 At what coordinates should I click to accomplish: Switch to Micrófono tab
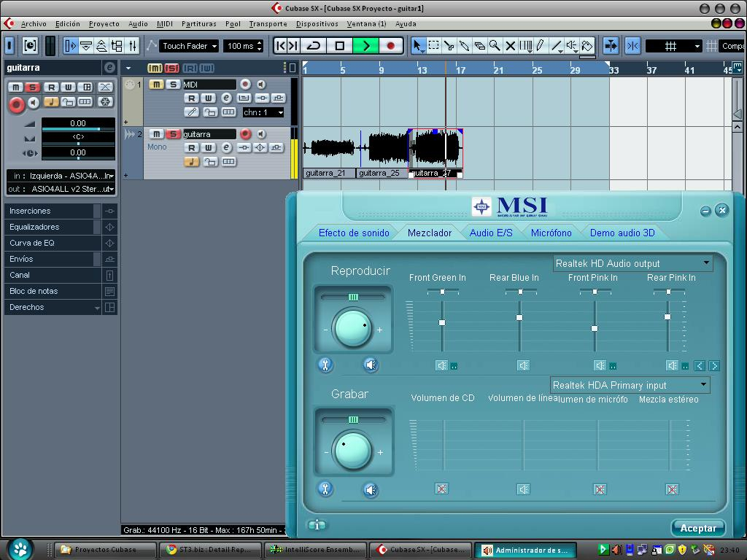(x=551, y=233)
